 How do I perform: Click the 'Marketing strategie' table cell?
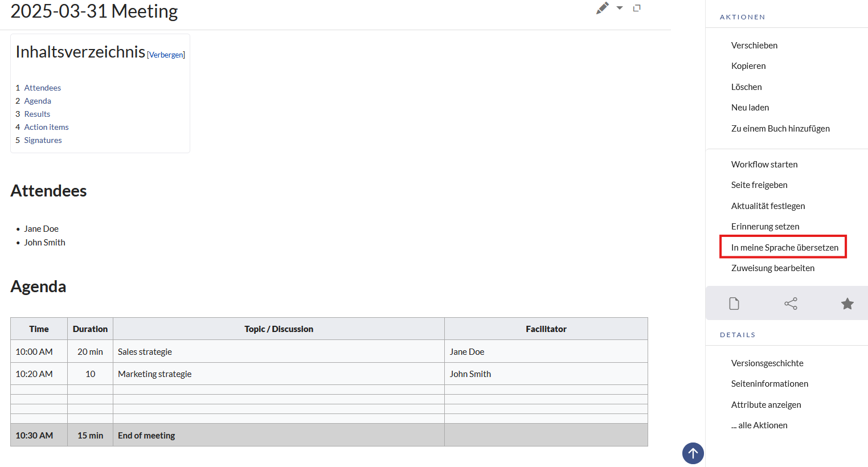[x=154, y=374]
